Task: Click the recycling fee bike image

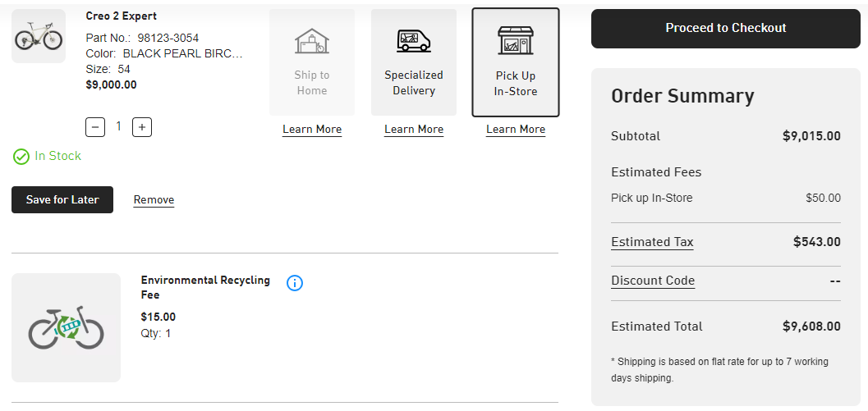Action: coord(66,327)
